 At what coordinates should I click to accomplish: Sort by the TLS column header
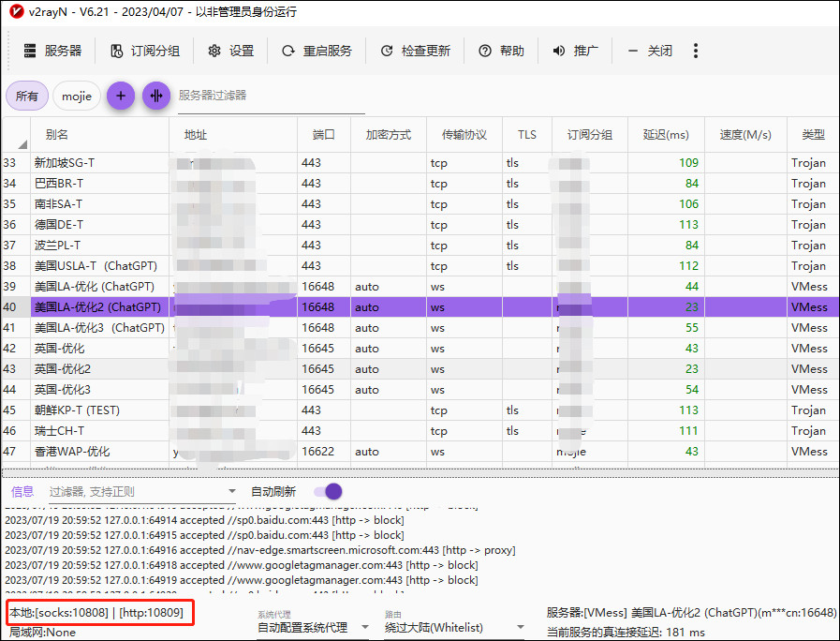(527, 135)
